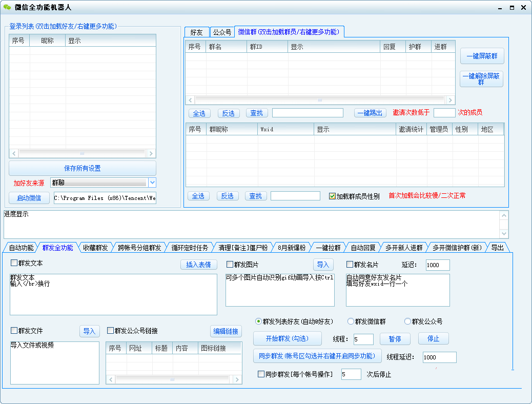Select 群发列表好友 radio button
Viewport: 532px width, 404px height.
(x=258, y=321)
